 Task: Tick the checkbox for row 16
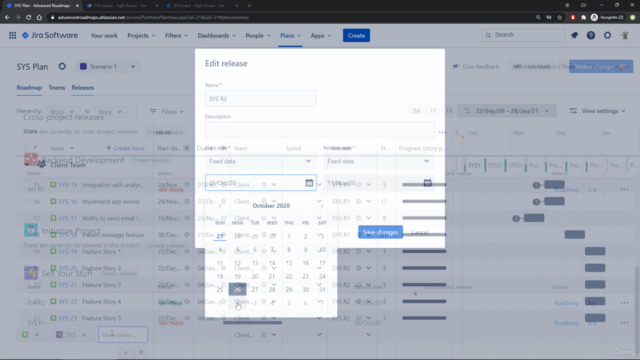(x=27, y=202)
